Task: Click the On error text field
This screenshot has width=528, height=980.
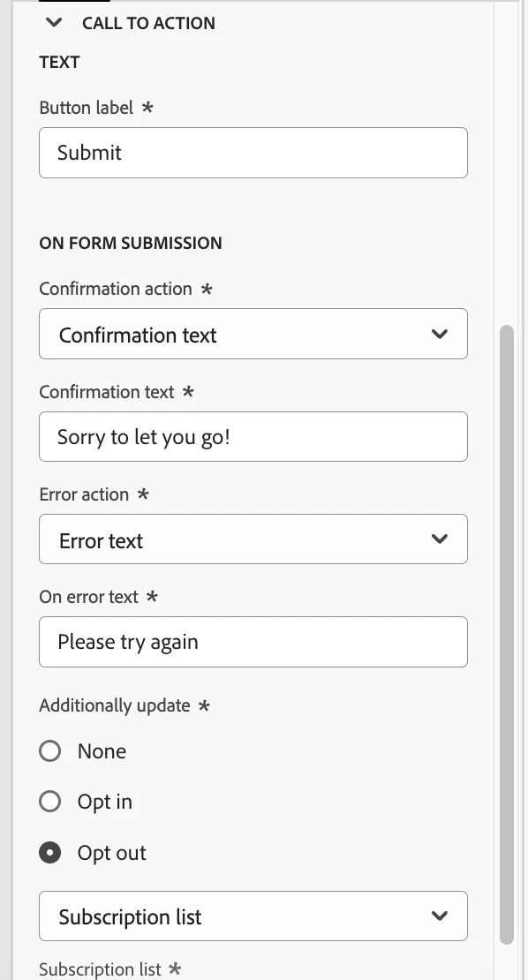Action: coord(253,642)
